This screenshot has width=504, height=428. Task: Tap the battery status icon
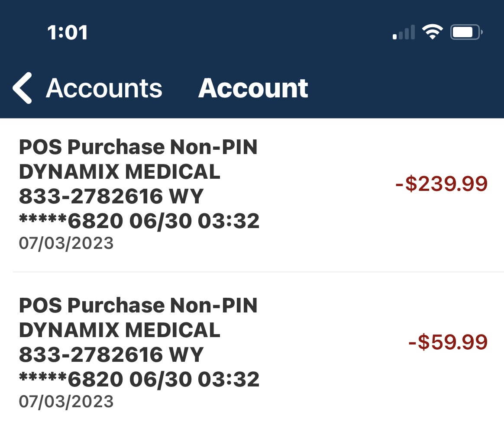(466, 32)
